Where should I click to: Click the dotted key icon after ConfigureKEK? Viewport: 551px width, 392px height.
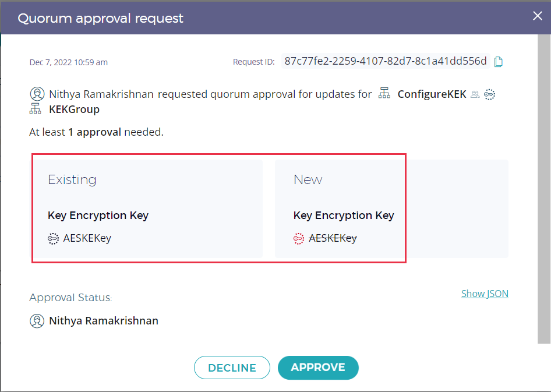(x=489, y=94)
